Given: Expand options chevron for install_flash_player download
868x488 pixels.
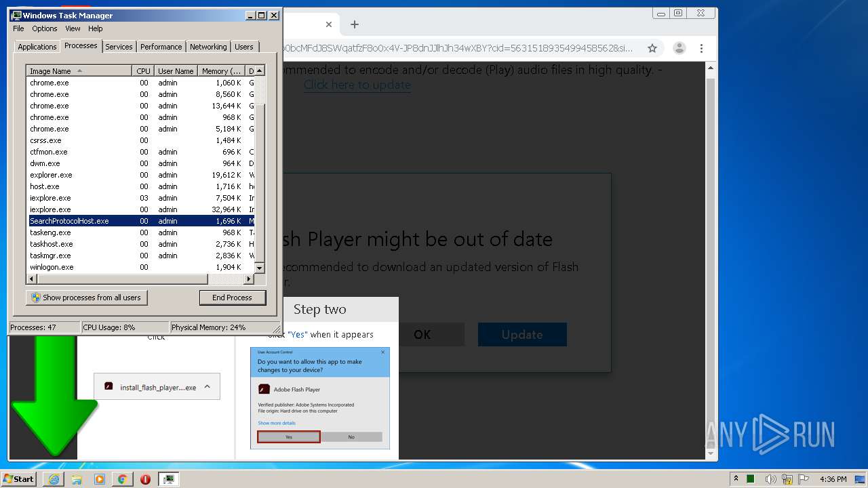Looking at the screenshot, I should tap(207, 387).
